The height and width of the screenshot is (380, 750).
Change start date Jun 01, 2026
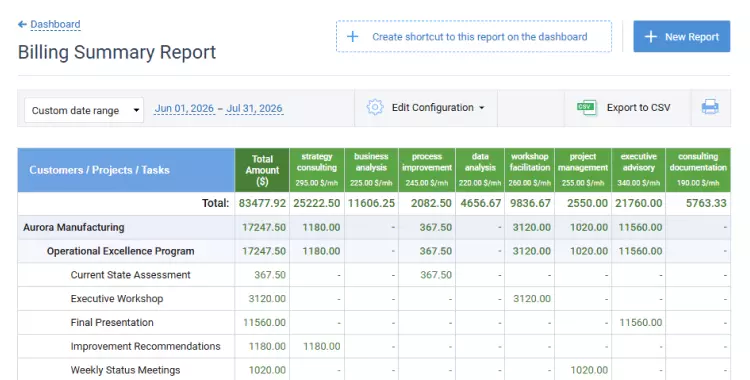(x=184, y=109)
